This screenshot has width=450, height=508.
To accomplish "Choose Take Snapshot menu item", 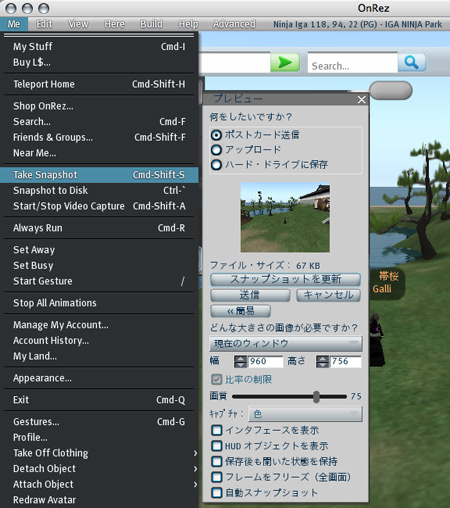I will tap(99, 175).
